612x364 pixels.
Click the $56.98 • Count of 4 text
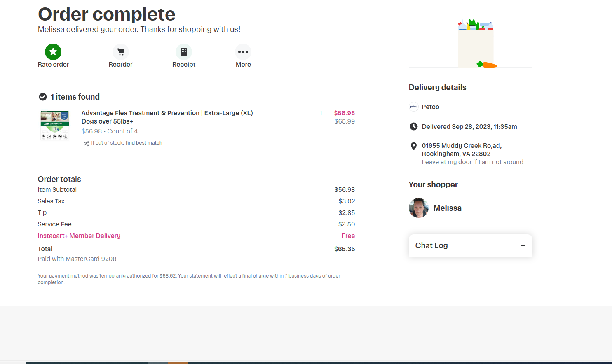tap(110, 131)
